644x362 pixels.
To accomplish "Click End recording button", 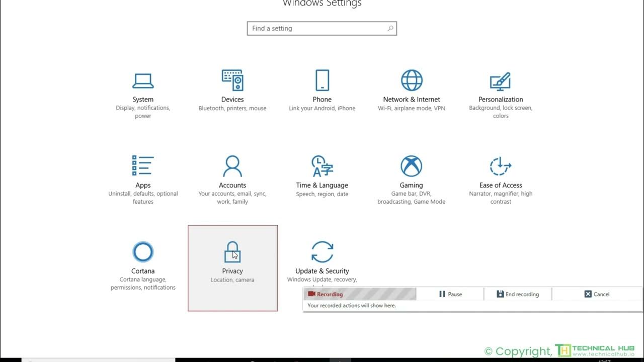I will click(x=518, y=294).
